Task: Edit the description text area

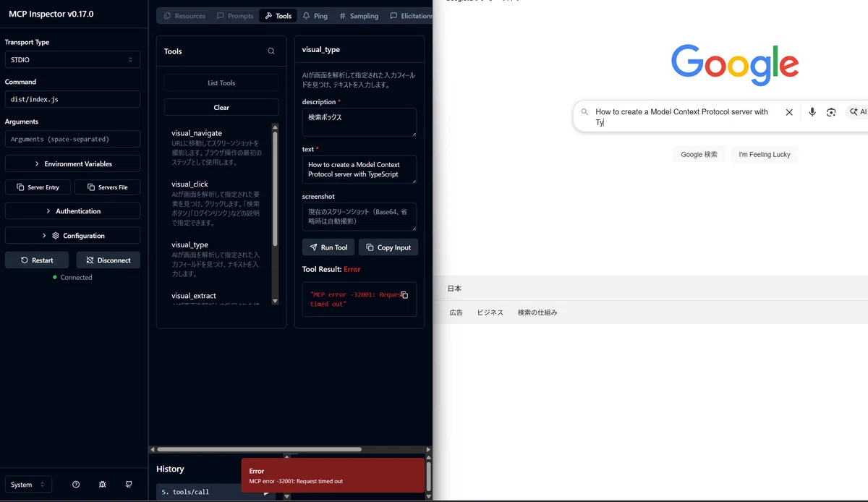Action: click(x=359, y=122)
